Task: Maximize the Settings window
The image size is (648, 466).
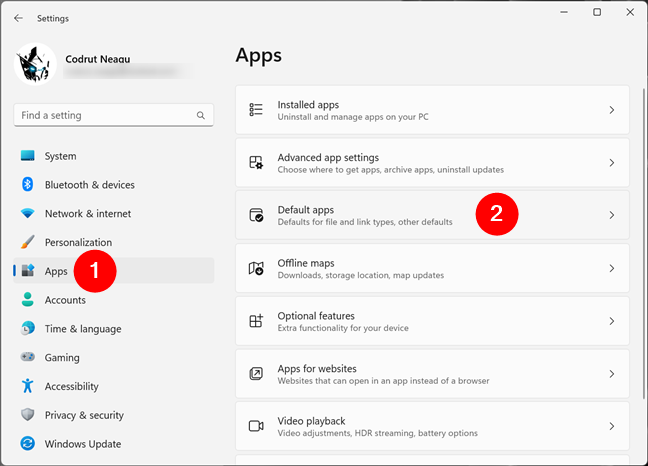Action: (597, 12)
